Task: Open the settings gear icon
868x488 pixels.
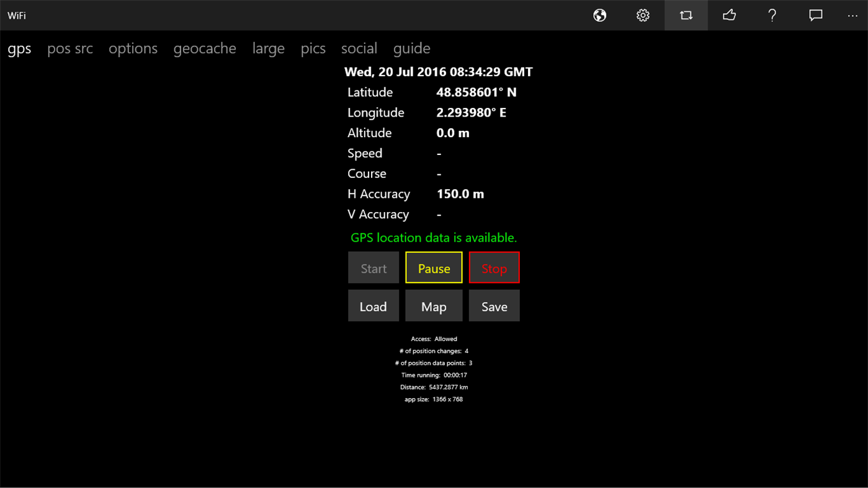Action: click(643, 15)
